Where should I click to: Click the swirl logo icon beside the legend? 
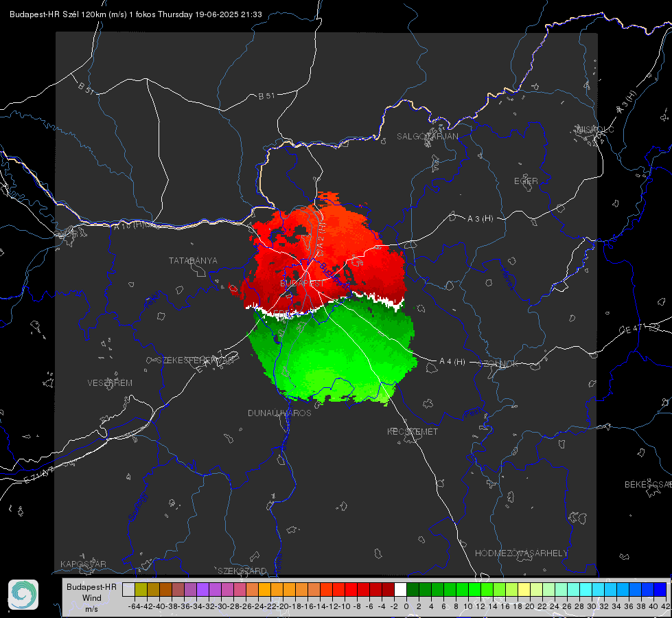point(23,595)
